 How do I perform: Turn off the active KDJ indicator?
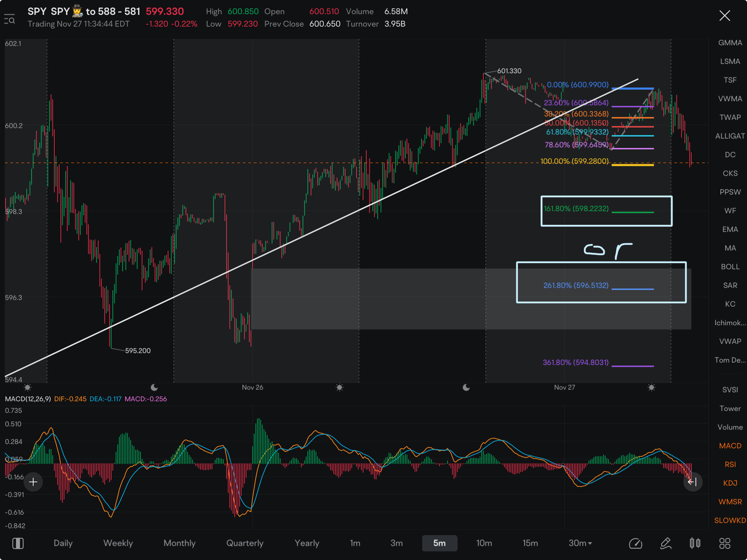pyautogui.click(x=730, y=483)
